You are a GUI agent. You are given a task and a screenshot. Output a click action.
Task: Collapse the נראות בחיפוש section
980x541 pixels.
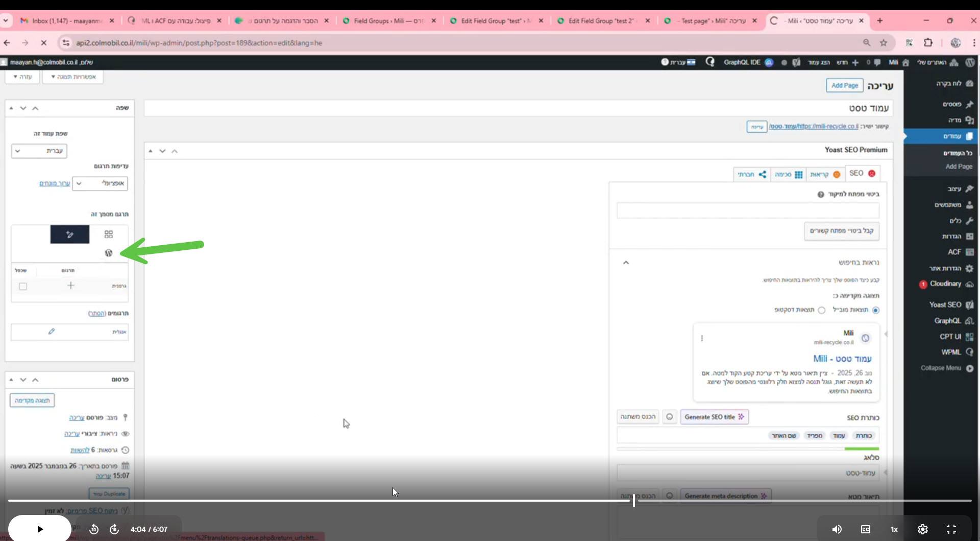(x=626, y=263)
